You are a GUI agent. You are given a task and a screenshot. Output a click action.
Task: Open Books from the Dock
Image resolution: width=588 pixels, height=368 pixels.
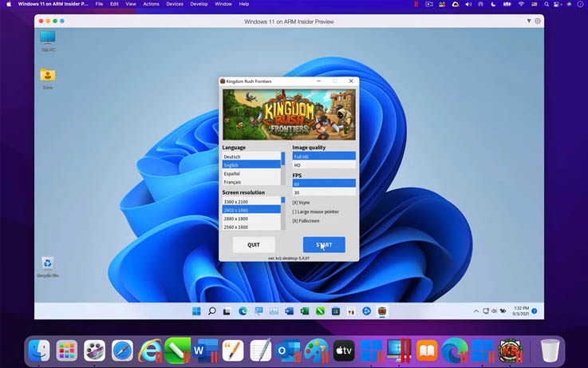[x=427, y=350]
